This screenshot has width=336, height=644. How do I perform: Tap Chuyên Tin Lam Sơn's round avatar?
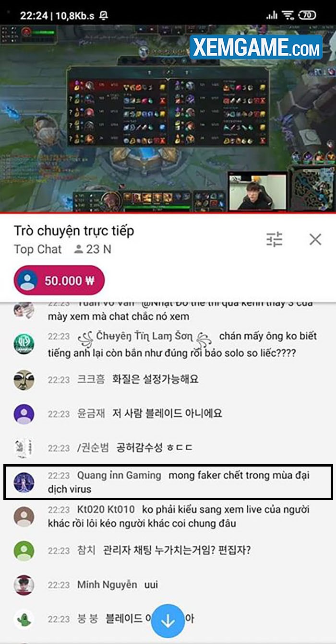click(x=24, y=343)
